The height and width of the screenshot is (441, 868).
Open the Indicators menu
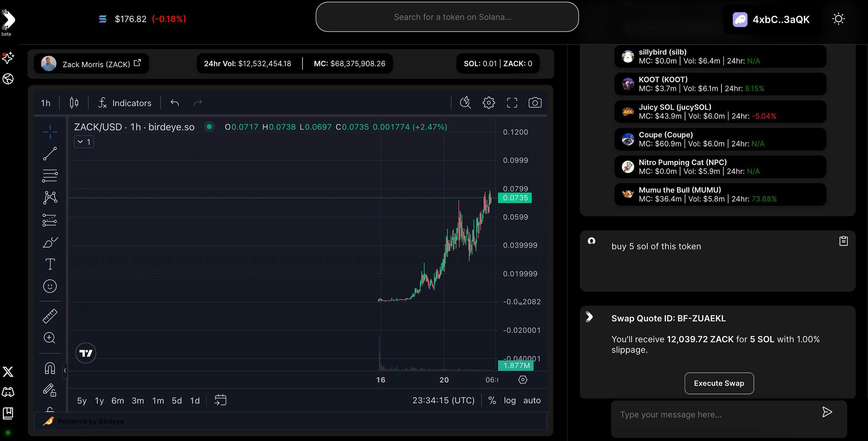(125, 103)
